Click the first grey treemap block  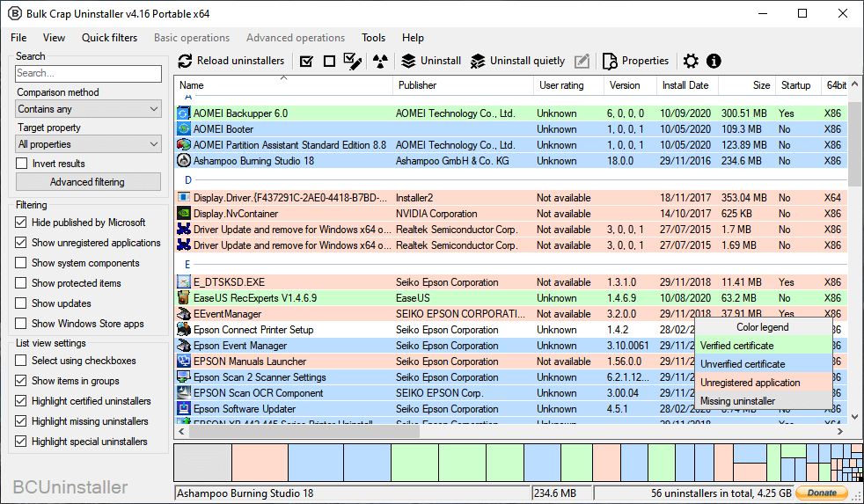click(x=202, y=463)
